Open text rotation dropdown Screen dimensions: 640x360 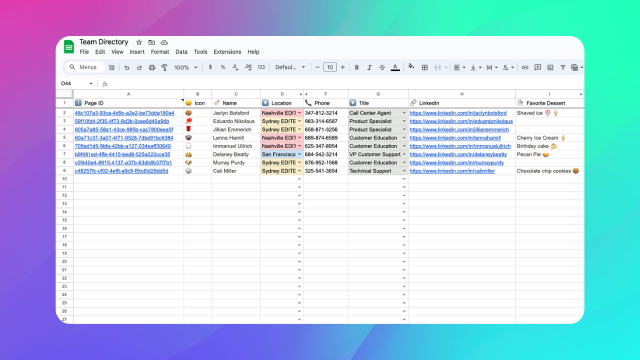(x=508, y=67)
